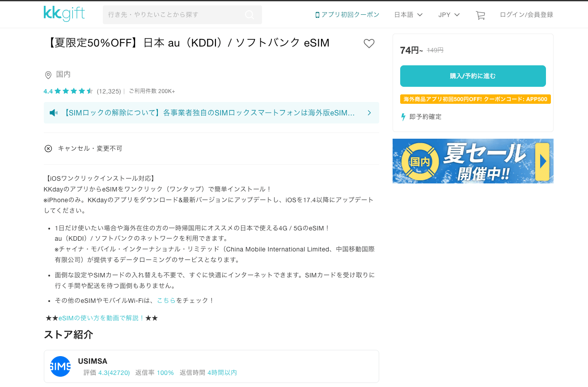Viewport: 588px width, 387px height.
Task: Add product to wishlist with heart icon
Action: pyautogui.click(x=369, y=43)
